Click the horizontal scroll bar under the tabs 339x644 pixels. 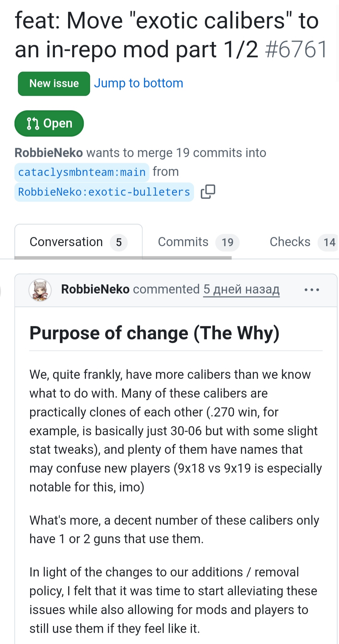(123, 258)
